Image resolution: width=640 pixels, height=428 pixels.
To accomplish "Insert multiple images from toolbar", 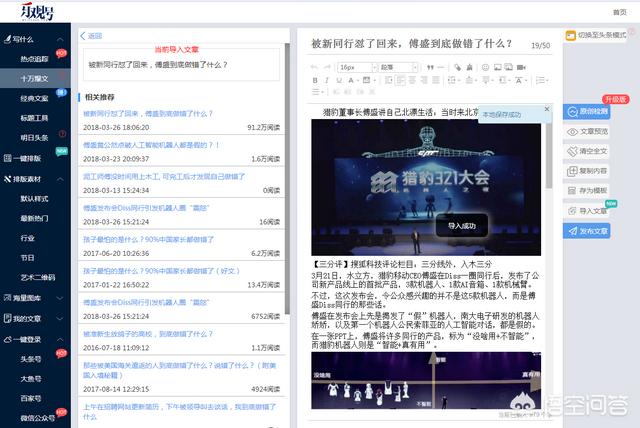I will click(x=509, y=67).
